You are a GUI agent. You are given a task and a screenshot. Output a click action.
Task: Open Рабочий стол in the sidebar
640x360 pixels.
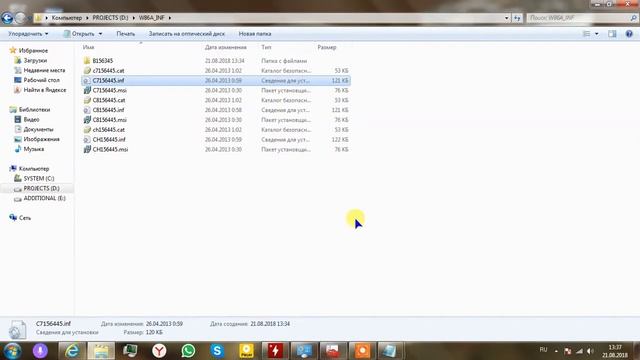click(x=41, y=80)
